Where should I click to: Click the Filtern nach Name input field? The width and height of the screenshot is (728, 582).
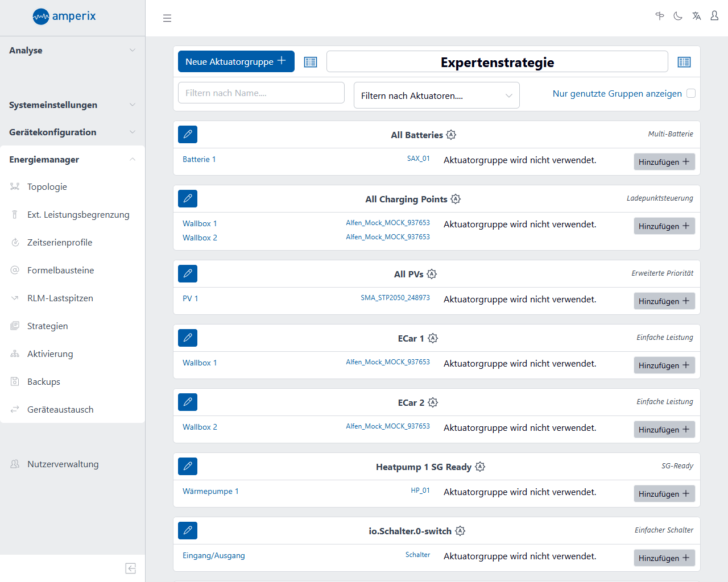261,93
